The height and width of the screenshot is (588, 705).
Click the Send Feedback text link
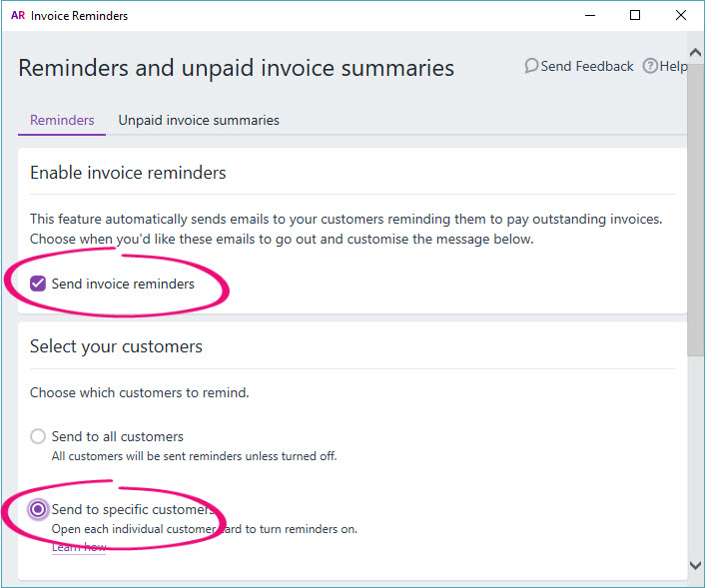click(x=586, y=66)
